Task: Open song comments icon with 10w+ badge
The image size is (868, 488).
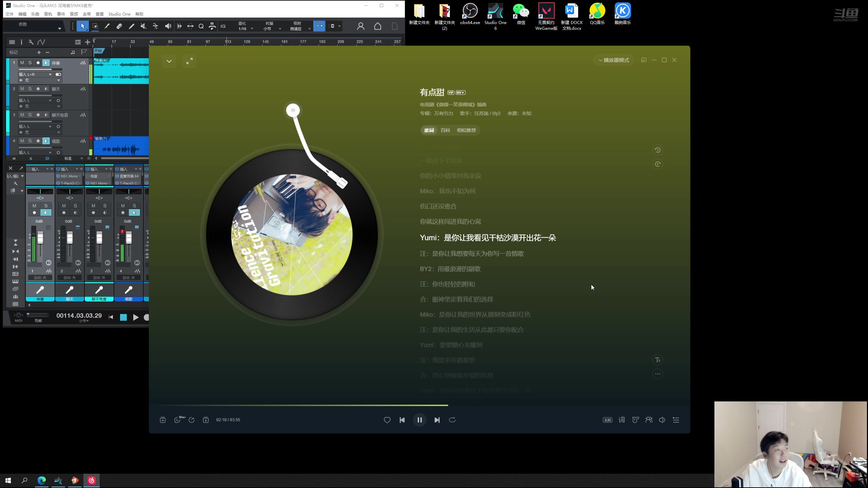Action: [178, 420]
